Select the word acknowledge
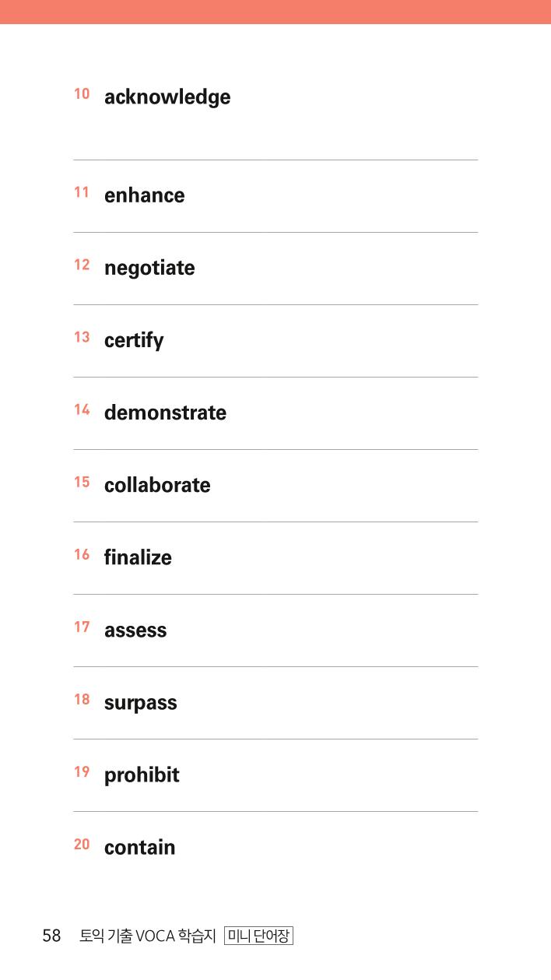This screenshot has height=980, width=551. pos(167,98)
